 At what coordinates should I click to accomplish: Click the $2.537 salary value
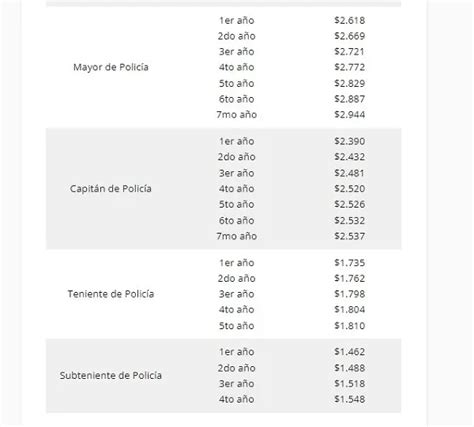[x=350, y=236]
